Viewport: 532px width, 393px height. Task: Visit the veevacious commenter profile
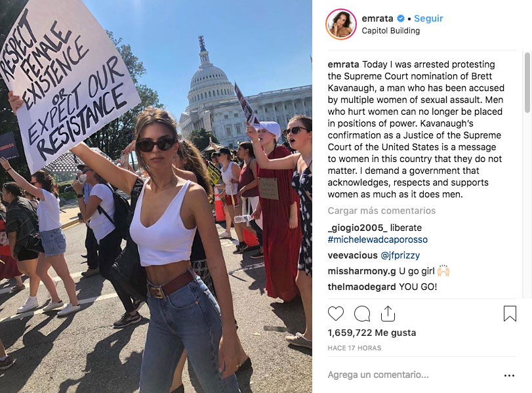(x=352, y=255)
